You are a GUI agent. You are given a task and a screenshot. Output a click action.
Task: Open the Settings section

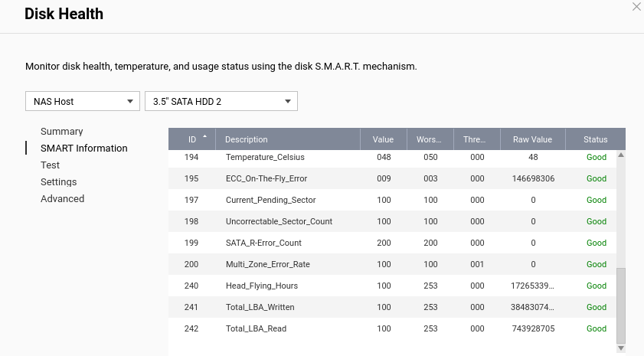point(58,182)
